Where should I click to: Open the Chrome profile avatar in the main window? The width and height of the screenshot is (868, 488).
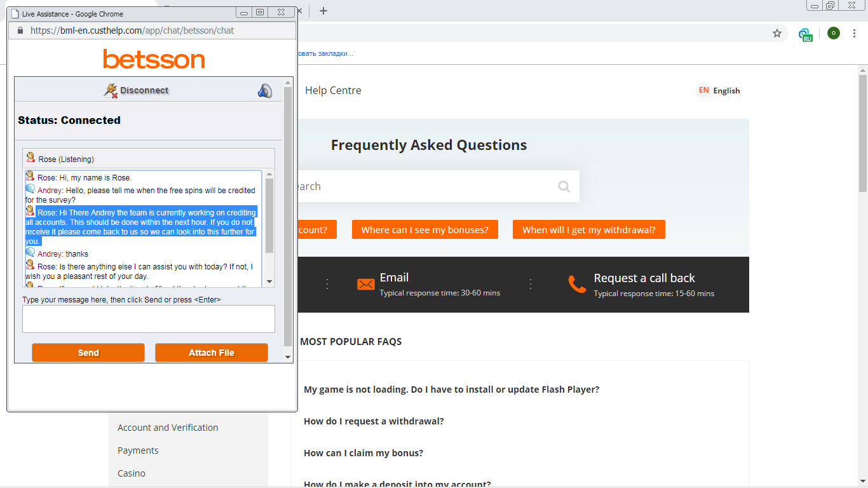click(834, 33)
